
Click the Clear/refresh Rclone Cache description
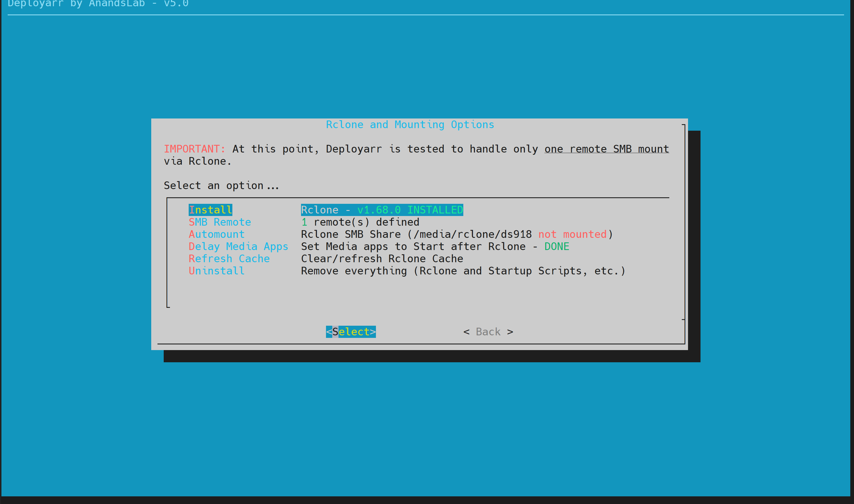(x=382, y=259)
